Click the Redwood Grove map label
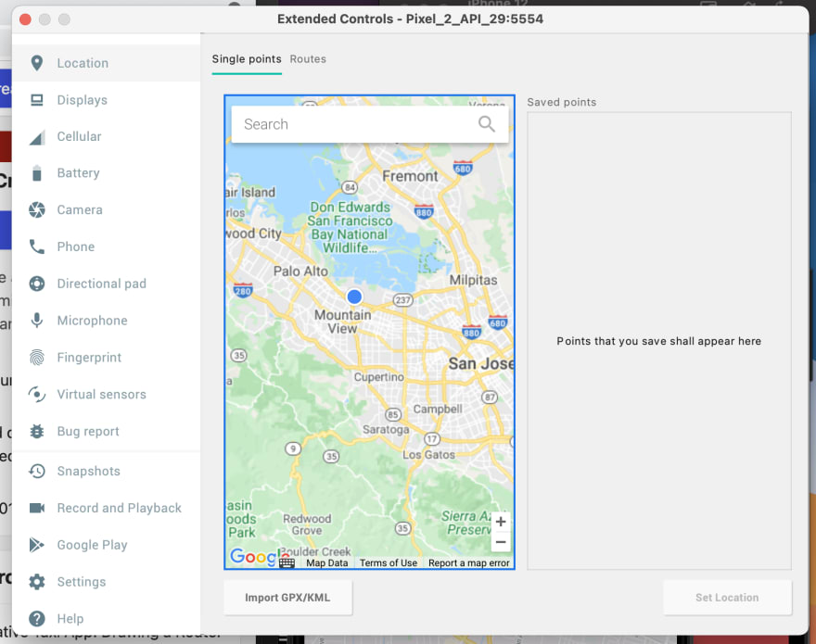 pos(307,524)
